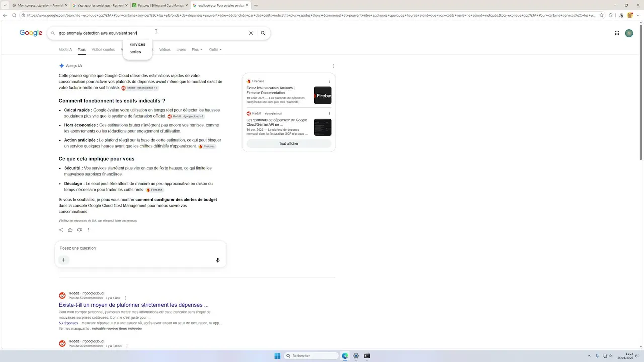Share the AI overview answer

61,230
